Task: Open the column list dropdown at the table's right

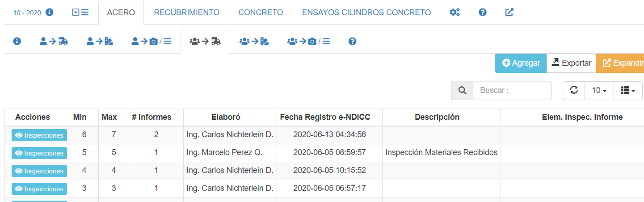Action: click(x=628, y=90)
